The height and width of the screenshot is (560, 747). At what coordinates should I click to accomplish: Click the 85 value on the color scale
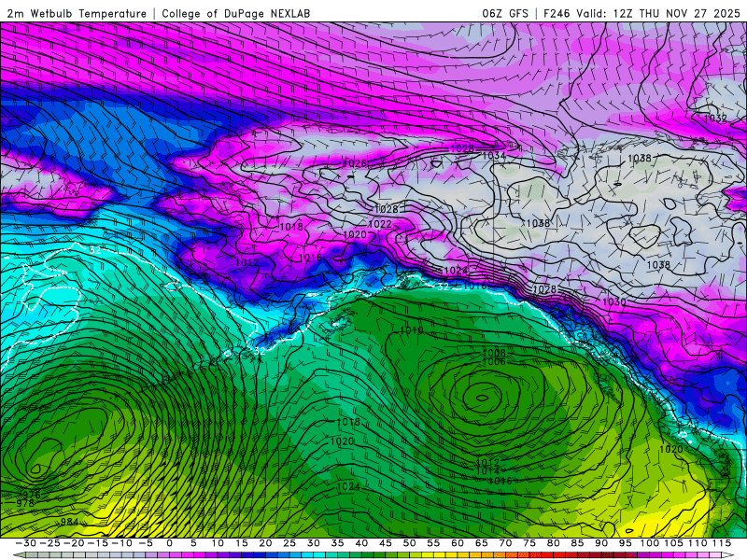[577, 543]
